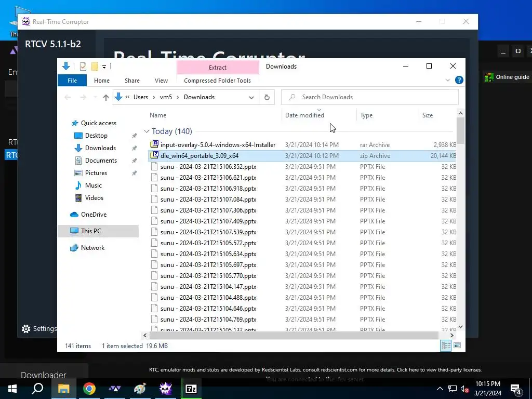Click the Search Downloads field
532x399 pixels.
point(370,97)
